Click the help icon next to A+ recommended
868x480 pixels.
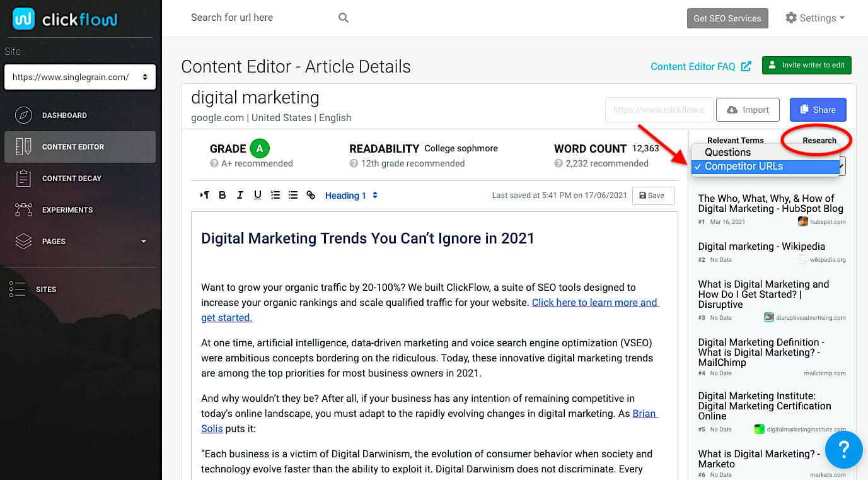point(214,163)
